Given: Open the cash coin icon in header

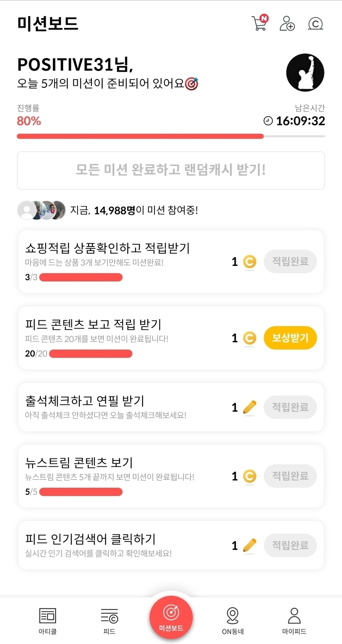Looking at the screenshot, I should click(315, 24).
